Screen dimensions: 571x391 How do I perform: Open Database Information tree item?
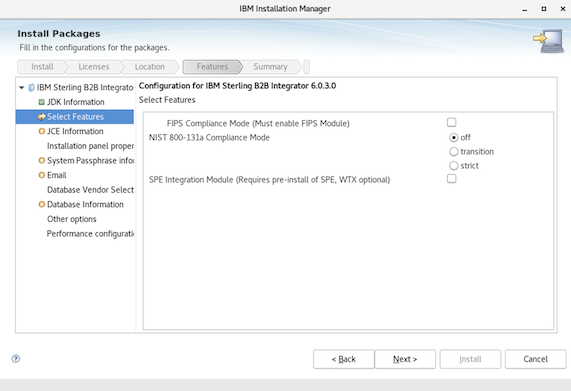(85, 204)
